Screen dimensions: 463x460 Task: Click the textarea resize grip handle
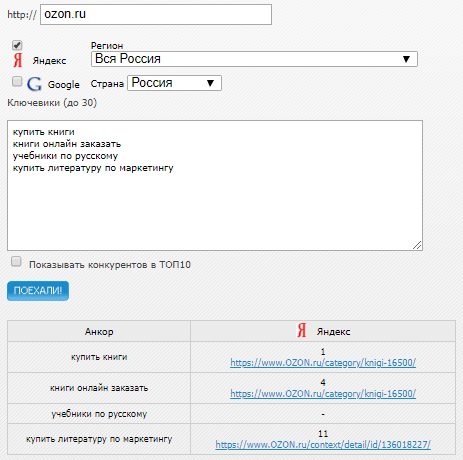[x=417, y=245]
